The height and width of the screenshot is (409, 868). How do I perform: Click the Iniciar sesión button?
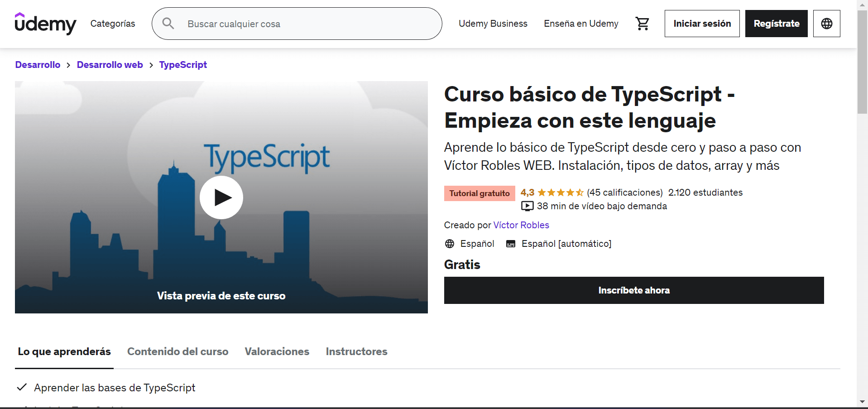[702, 24]
